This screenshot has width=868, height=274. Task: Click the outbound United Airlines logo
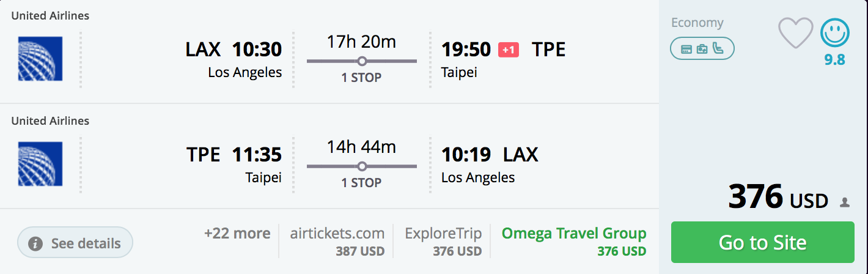point(40,59)
